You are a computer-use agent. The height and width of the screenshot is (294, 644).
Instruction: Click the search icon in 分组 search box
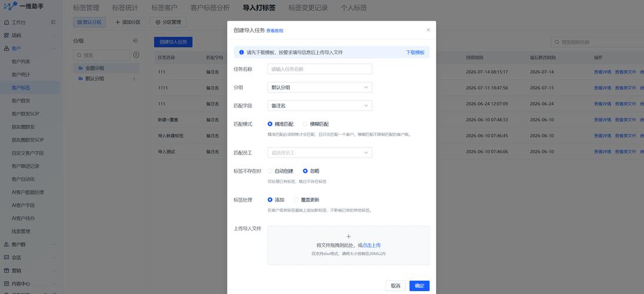pyautogui.click(x=79, y=55)
